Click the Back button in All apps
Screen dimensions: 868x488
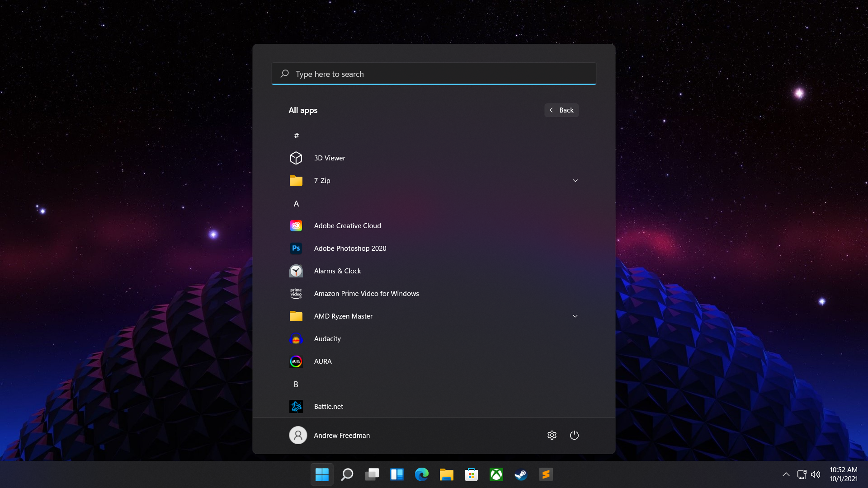(x=561, y=110)
